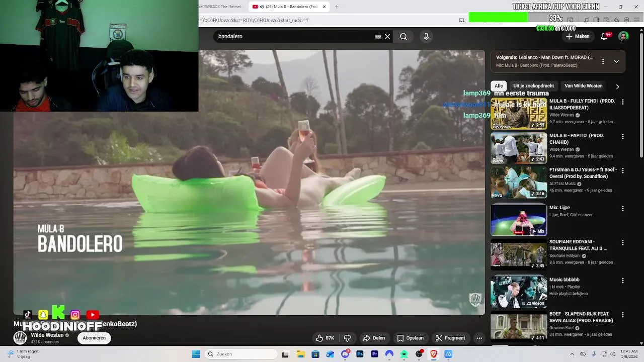Image resolution: width=644 pixels, height=362 pixels.
Task: Select Uit je zoekopdracht filter chip
Action: (x=533, y=86)
